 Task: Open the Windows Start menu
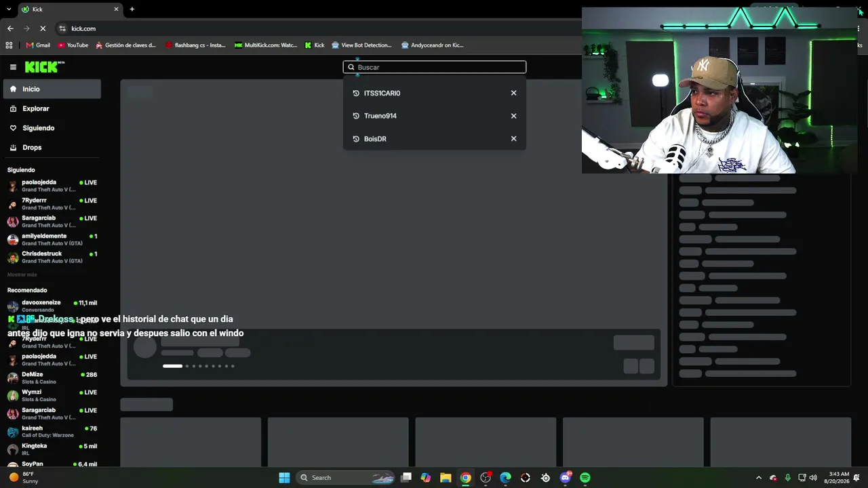pyautogui.click(x=285, y=478)
